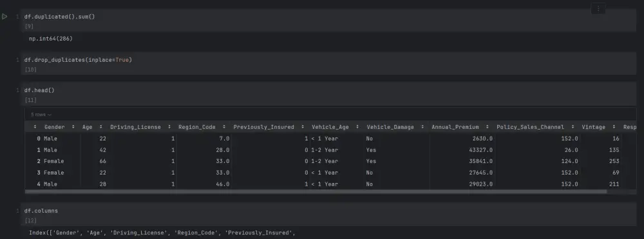The height and width of the screenshot is (239, 644).
Task: Select the Vintage cell with value 211
Action: [x=614, y=184]
